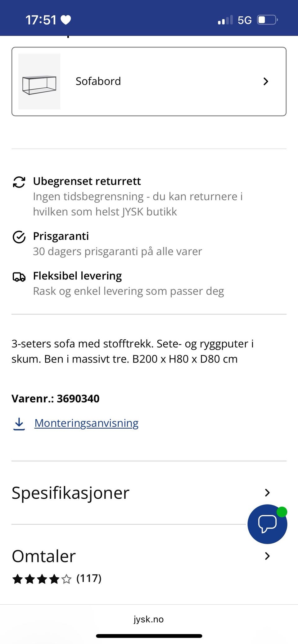298x644 pixels.
Task: Open the Omtaler heading
Action: (x=44, y=556)
